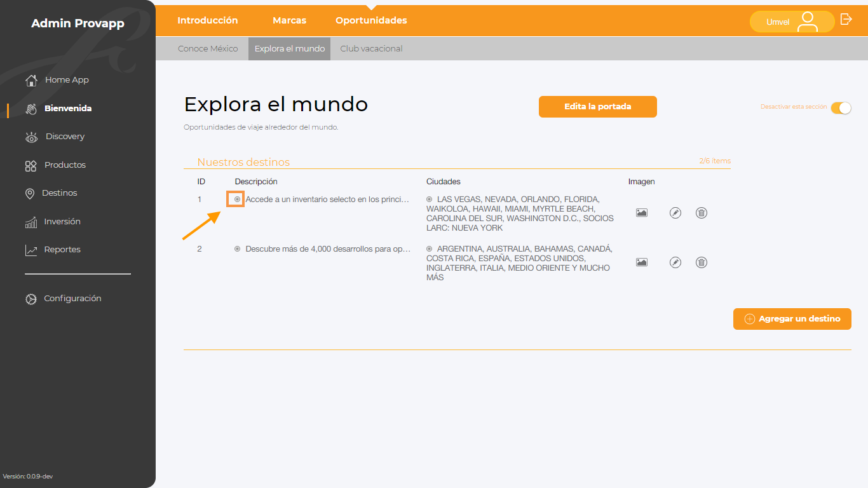Click the logout icon in the header
Viewport: 868px width, 488px height.
coord(846,19)
